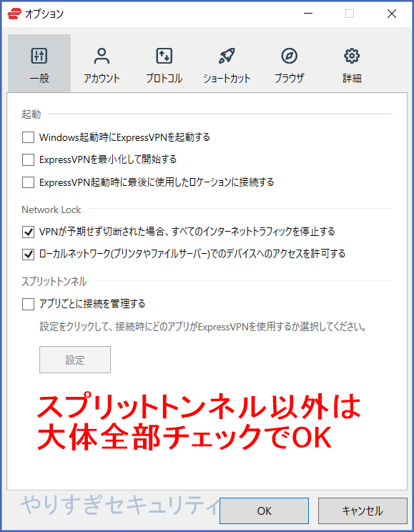Open the 詳細 gear icon

tap(352, 56)
